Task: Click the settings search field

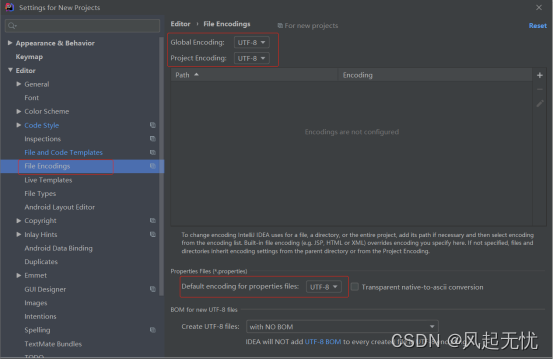Action: click(83, 26)
